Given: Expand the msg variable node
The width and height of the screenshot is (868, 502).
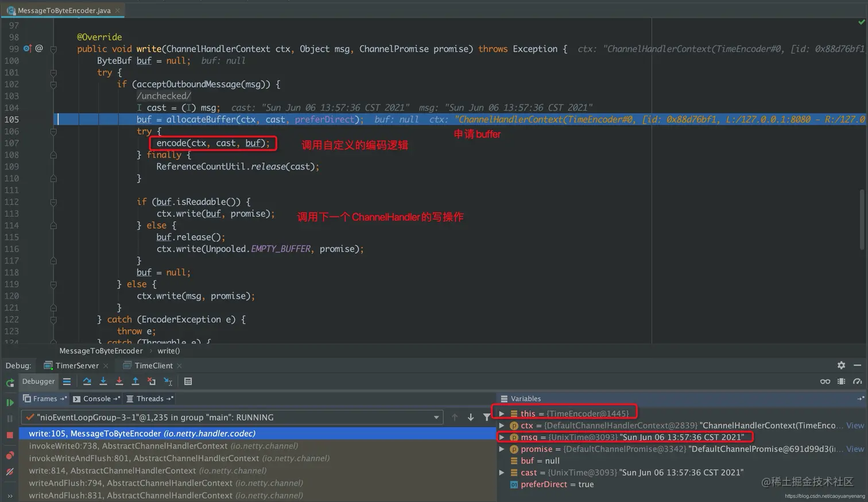Looking at the screenshot, I should pos(502,437).
